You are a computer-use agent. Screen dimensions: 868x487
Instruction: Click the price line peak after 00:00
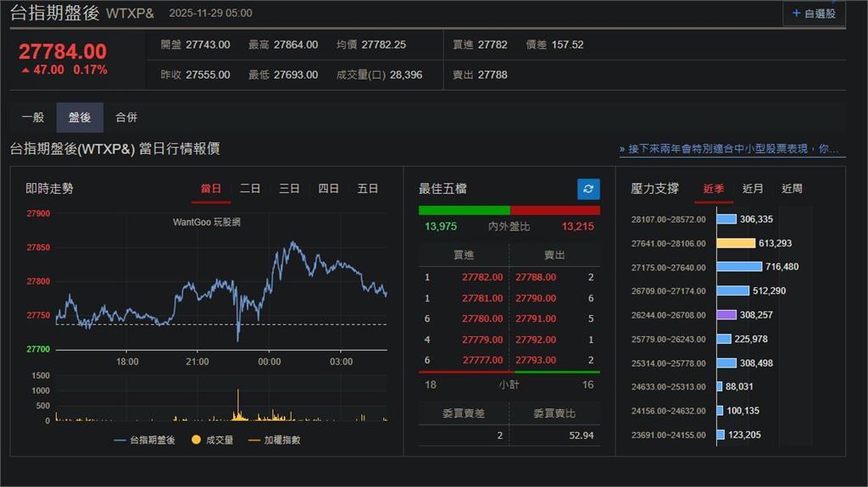click(x=292, y=243)
